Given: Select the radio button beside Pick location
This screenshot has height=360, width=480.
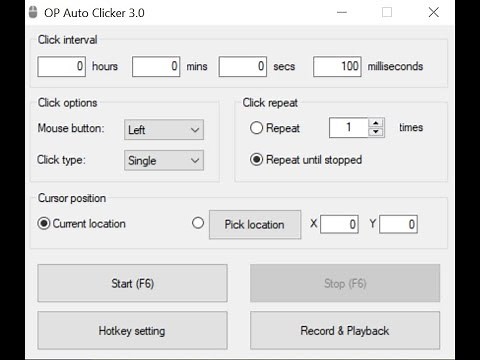Looking at the screenshot, I should click(198, 223).
